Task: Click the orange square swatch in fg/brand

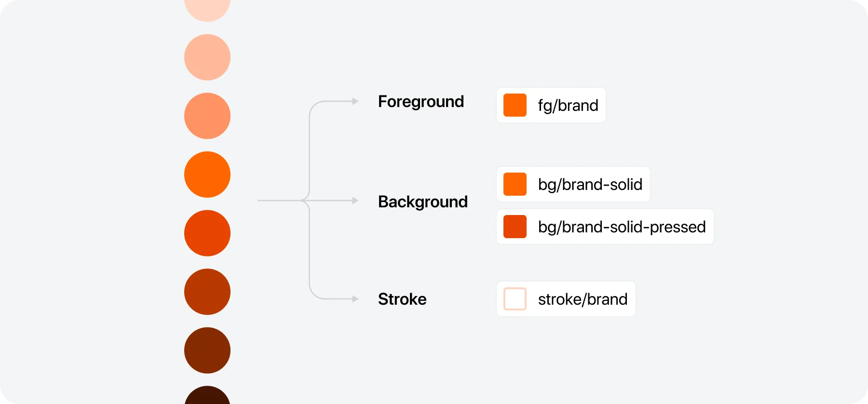Action: pyautogui.click(x=515, y=105)
